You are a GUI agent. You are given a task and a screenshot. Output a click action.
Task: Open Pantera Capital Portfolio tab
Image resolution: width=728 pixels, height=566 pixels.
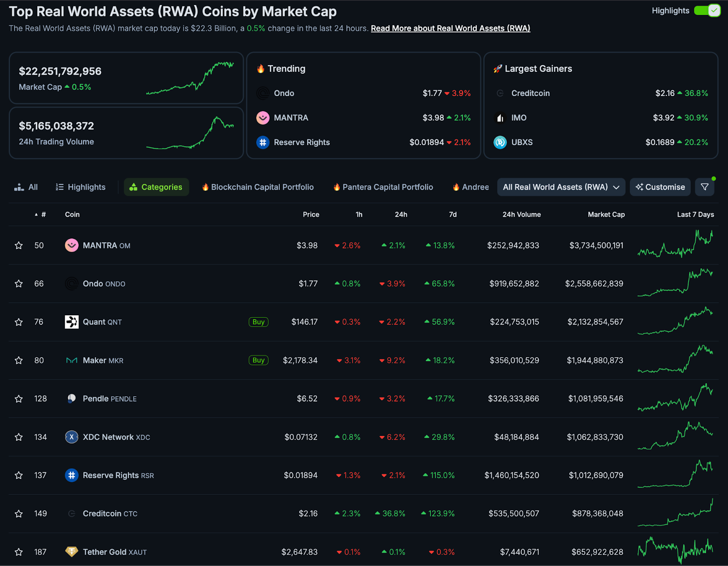(x=383, y=187)
